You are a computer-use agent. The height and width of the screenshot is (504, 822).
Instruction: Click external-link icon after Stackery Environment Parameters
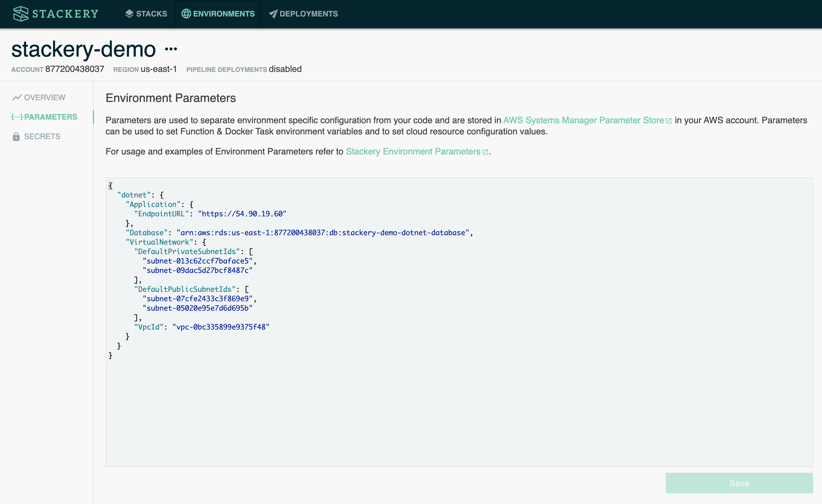[485, 152]
